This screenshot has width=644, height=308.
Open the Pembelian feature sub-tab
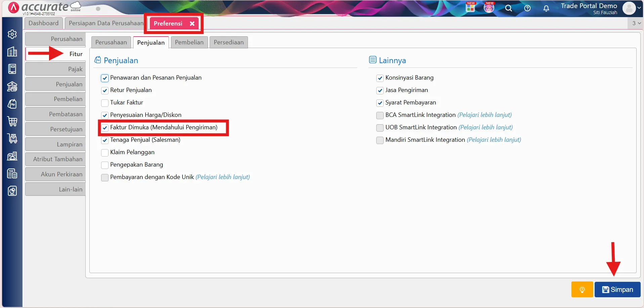189,42
